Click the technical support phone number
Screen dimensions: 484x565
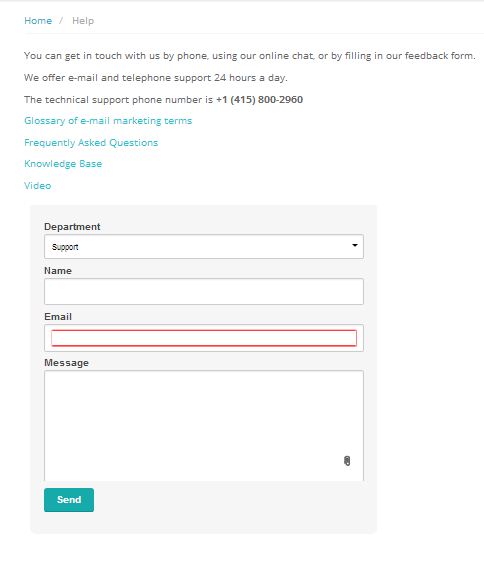(259, 100)
